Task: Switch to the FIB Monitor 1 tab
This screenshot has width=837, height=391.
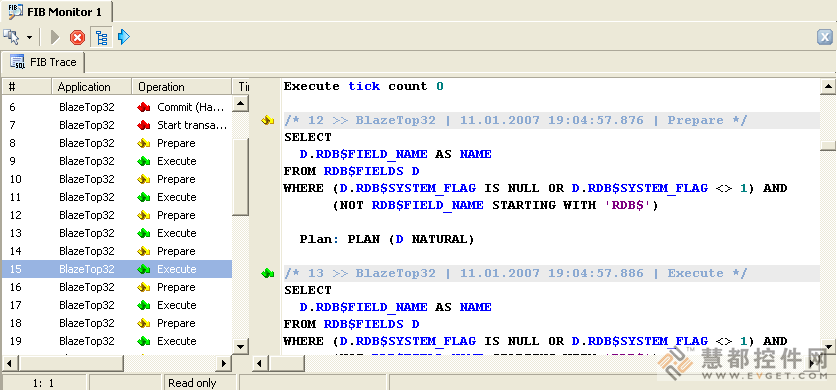Action: tap(56, 11)
